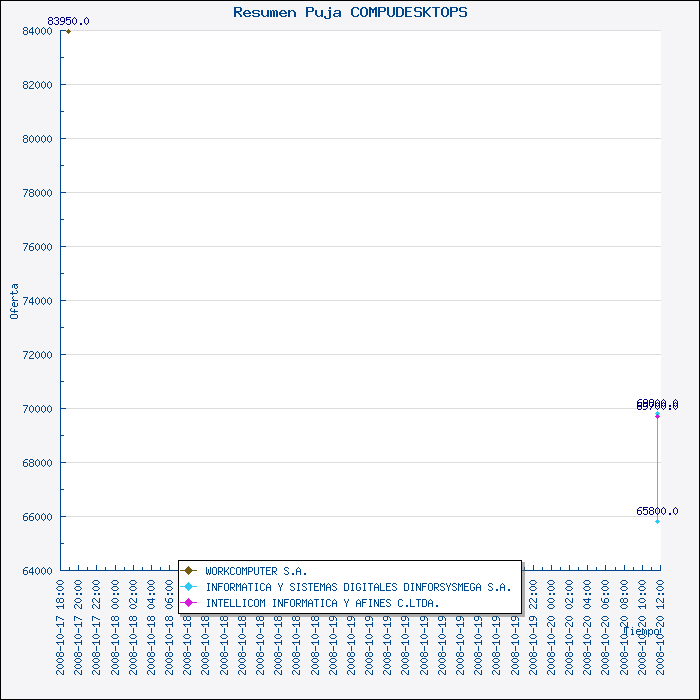This screenshot has width=700, height=700.
Task: Click the 84000 y-axis tick label
Action: pos(36,31)
